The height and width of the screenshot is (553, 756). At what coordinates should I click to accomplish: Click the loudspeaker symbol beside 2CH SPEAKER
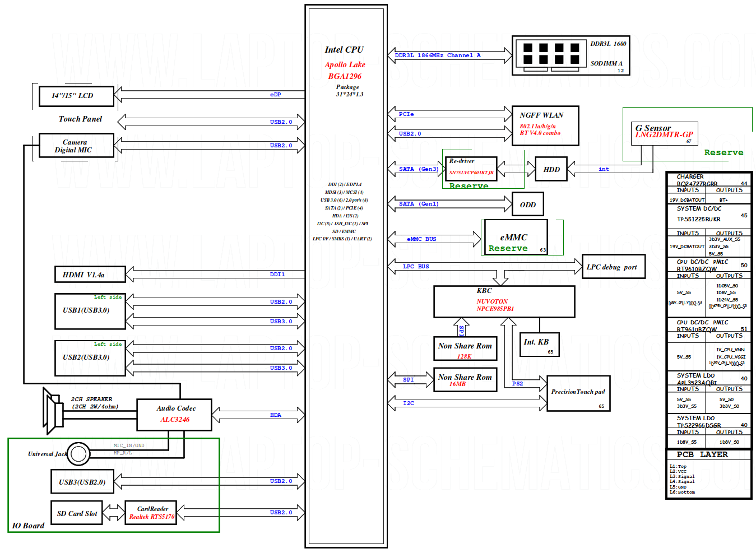pos(53,411)
